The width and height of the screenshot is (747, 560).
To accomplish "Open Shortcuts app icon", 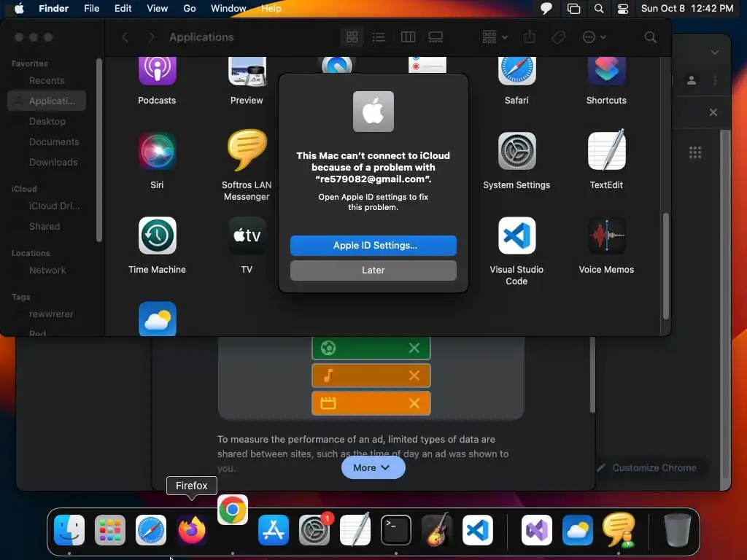I will tap(606, 71).
